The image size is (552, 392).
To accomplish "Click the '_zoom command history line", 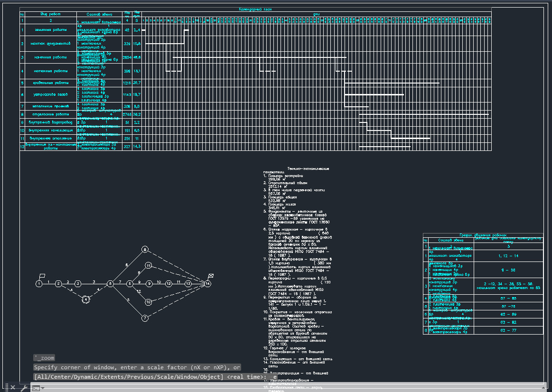I will (x=44, y=358).
